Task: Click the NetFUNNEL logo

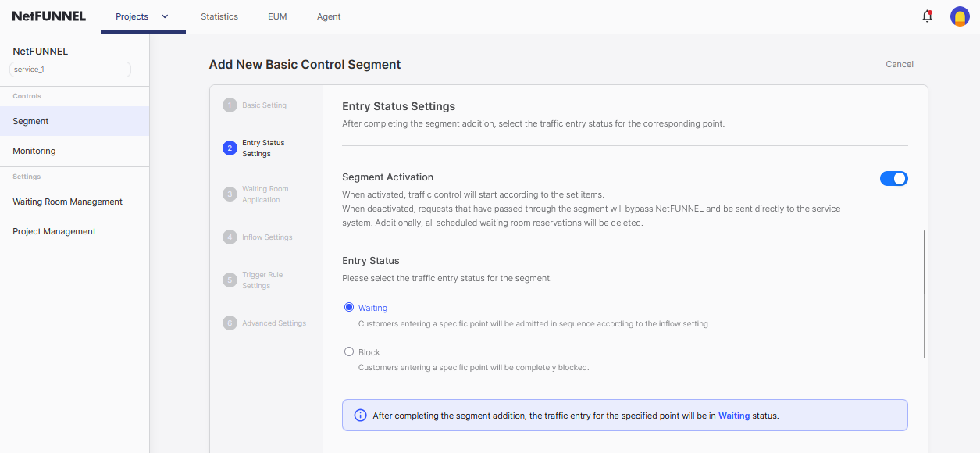Action: point(48,16)
